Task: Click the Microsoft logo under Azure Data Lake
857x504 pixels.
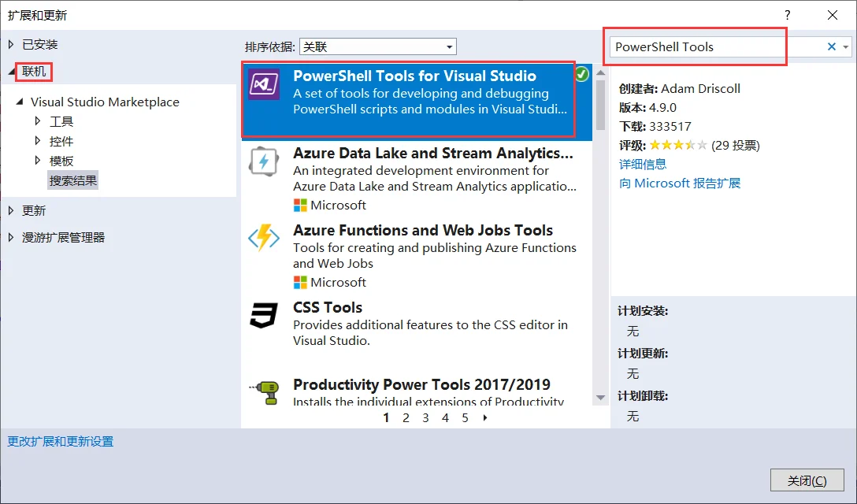Action: (x=300, y=205)
